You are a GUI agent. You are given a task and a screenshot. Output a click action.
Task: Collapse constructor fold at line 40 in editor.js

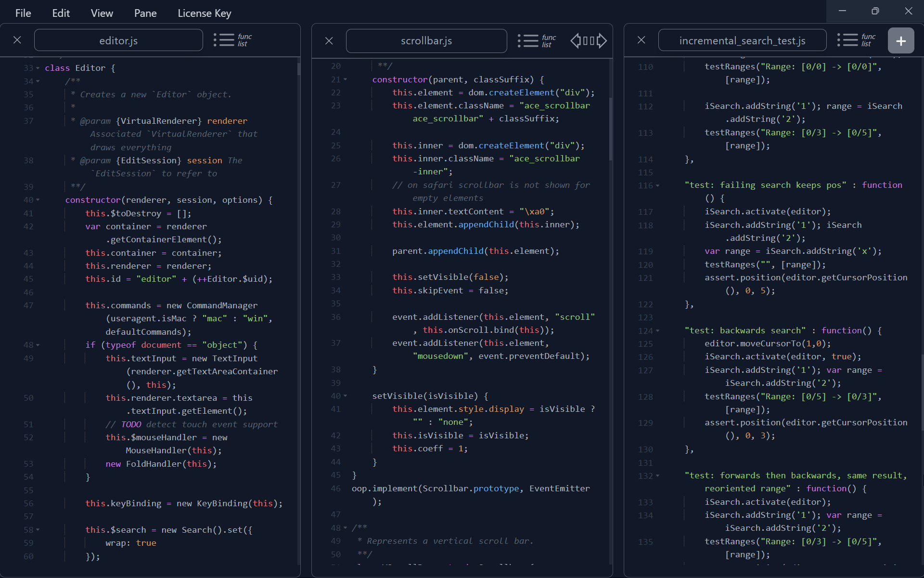pyautogui.click(x=38, y=200)
